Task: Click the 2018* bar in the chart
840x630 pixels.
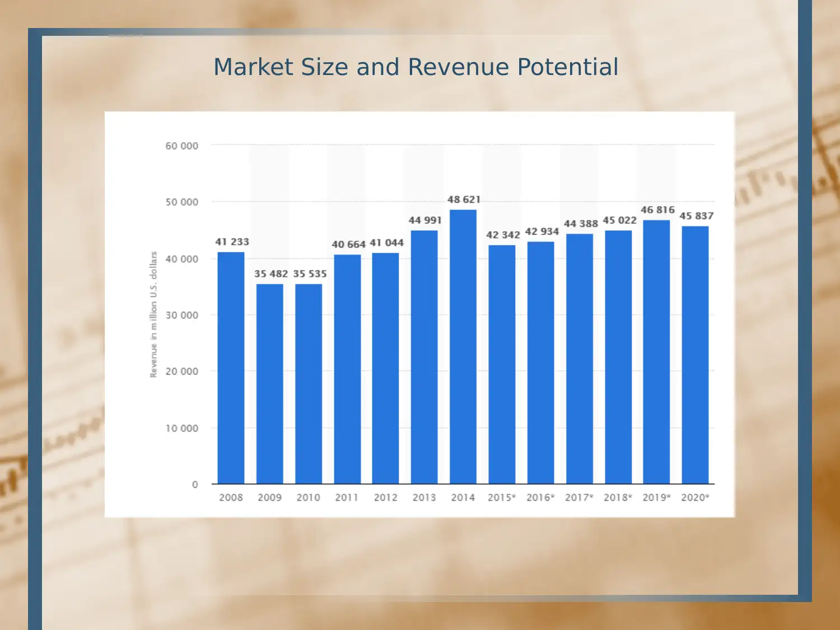Action: pyautogui.click(x=618, y=357)
